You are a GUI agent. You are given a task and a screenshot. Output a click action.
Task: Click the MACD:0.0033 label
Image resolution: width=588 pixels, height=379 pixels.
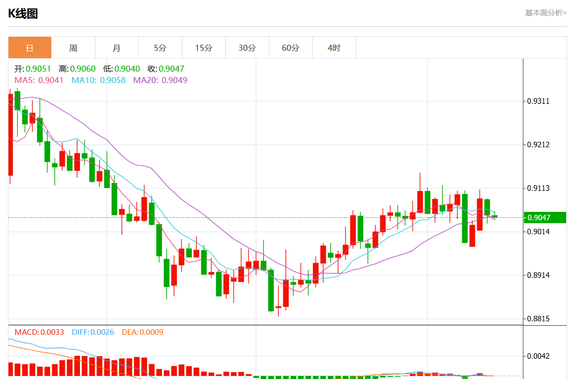point(39,332)
